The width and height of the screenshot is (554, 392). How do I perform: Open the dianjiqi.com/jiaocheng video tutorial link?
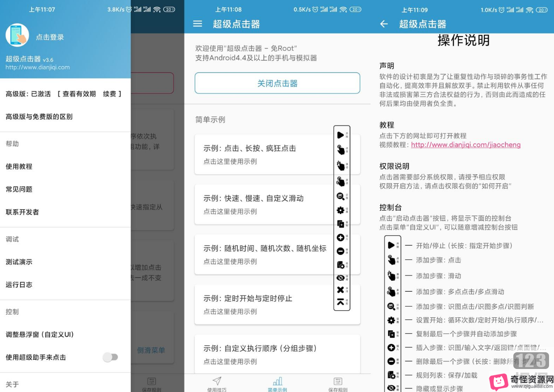(465, 145)
